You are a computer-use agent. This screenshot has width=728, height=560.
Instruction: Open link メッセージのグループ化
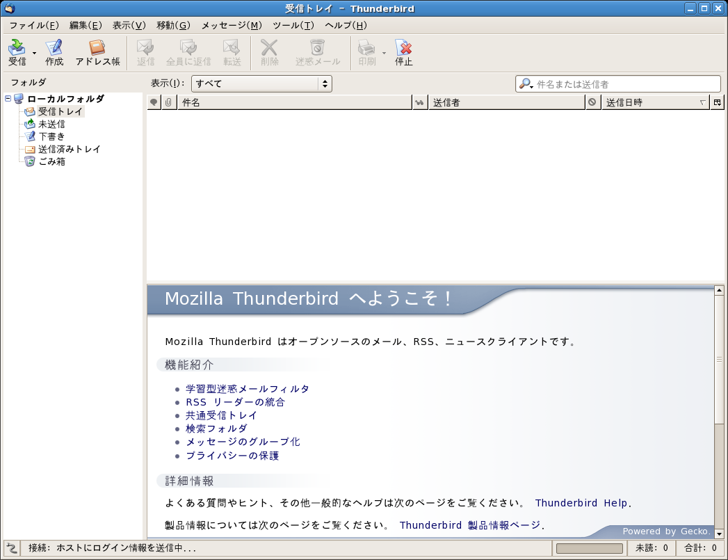pos(243,442)
